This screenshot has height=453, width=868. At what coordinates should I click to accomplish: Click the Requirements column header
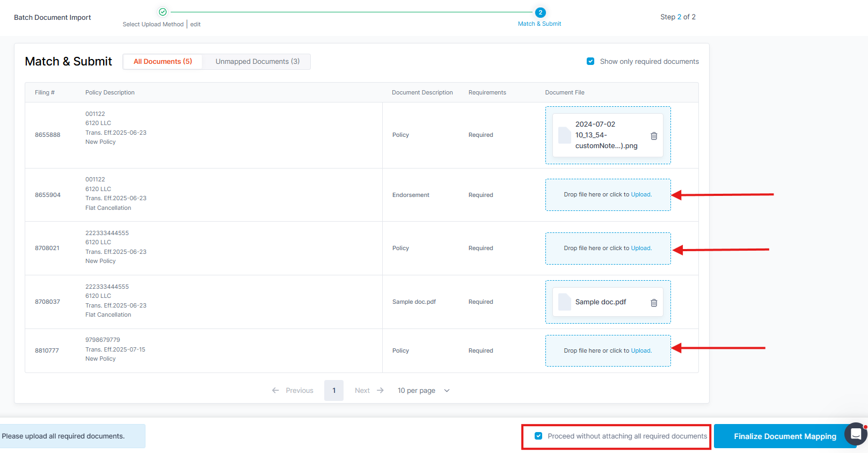click(x=487, y=92)
